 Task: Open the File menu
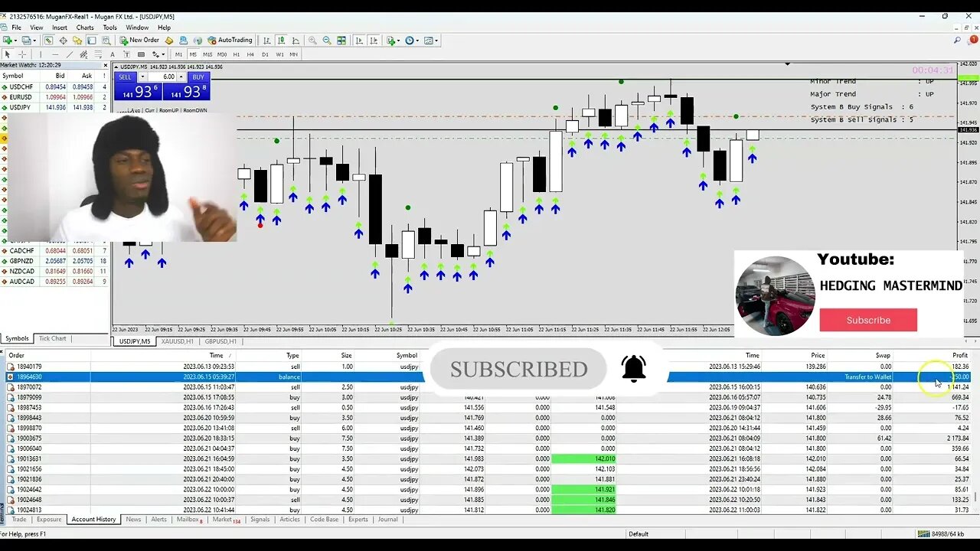pyautogui.click(x=16, y=28)
